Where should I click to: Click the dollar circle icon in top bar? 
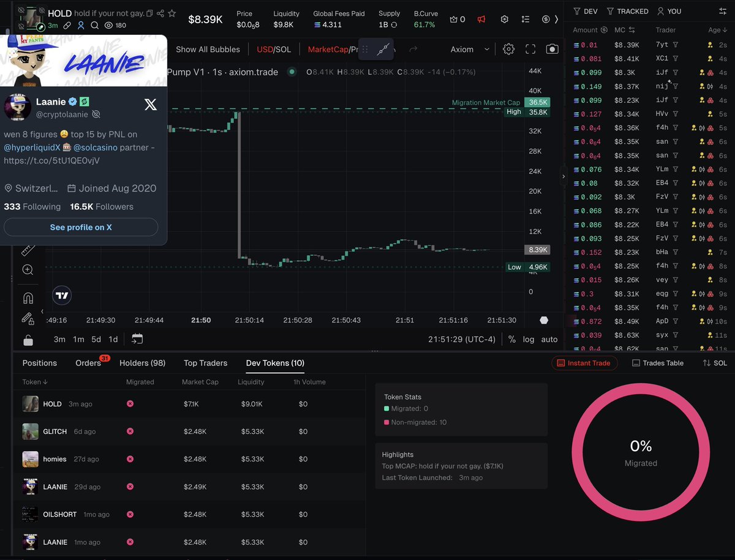click(546, 19)
